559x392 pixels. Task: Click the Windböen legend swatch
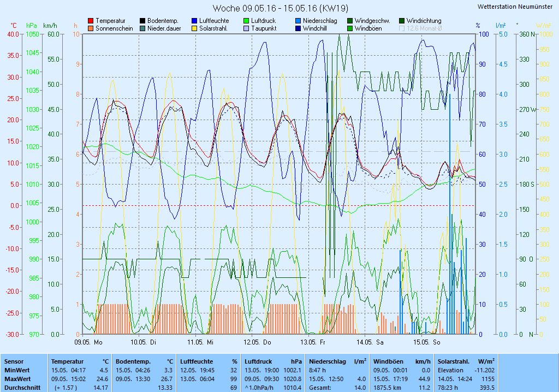point(350,28)
